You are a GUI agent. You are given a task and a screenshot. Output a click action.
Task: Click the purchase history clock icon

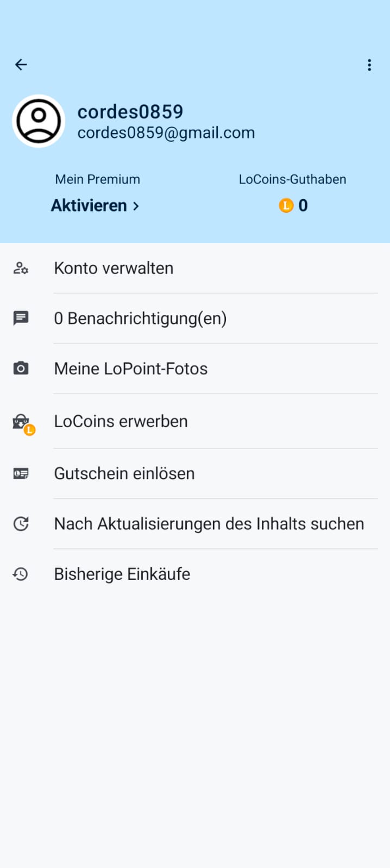click(x=21, y=574)
